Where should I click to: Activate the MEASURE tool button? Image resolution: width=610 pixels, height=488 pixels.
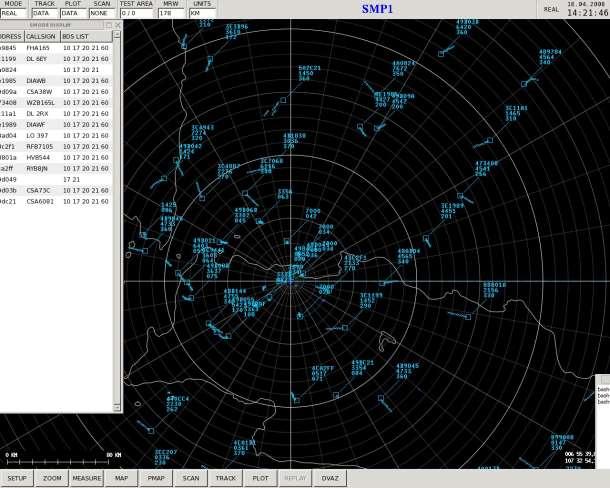pyautogui.click(x=86, y=478)
